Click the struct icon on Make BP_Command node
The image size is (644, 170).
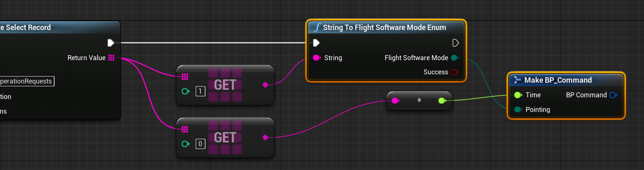pos(517,80)
